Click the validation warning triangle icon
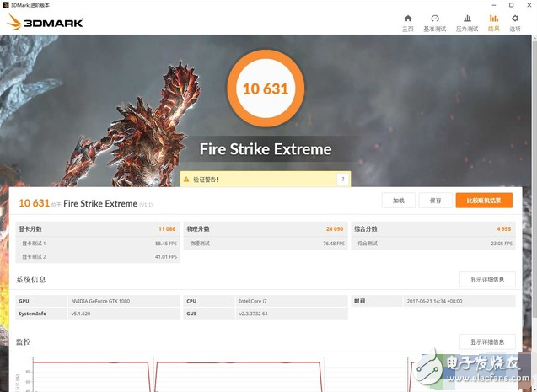Image resolution: width=537 pixels, height=392 pixels. click(187, 180)
